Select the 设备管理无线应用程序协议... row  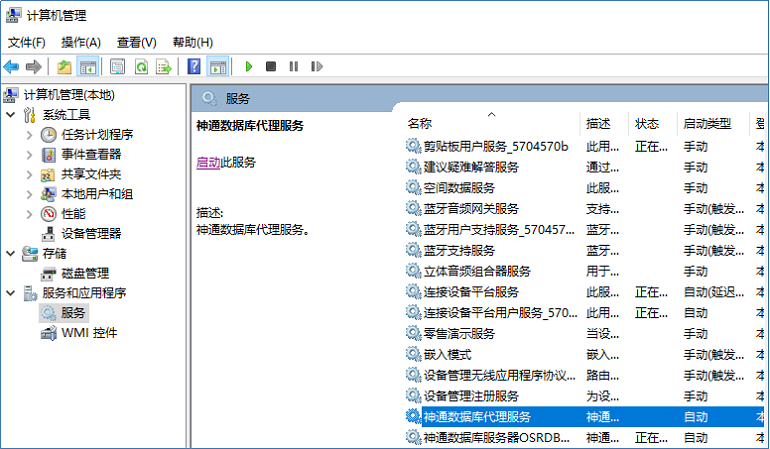[584, 375]
